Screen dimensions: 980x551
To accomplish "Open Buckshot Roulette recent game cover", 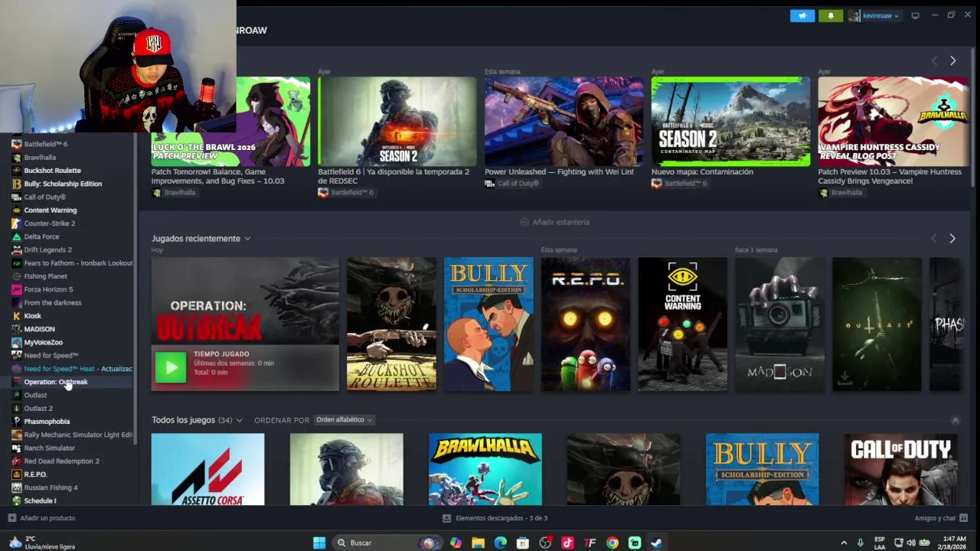I will tap(391, 324).
